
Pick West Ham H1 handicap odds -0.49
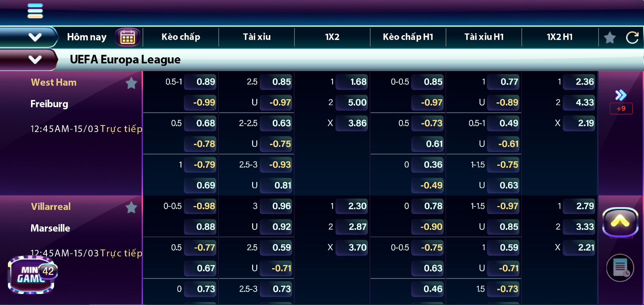(427, 185)
